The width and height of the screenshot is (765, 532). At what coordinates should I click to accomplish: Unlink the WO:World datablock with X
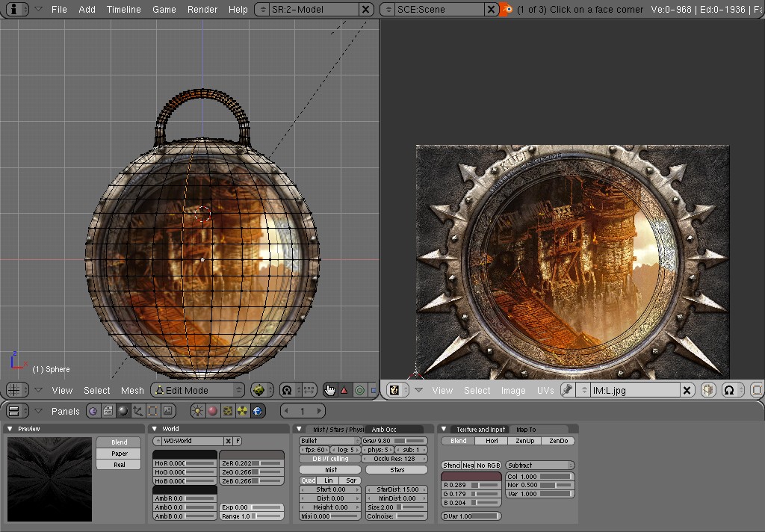pyautogui.click(x=228, y=441)
